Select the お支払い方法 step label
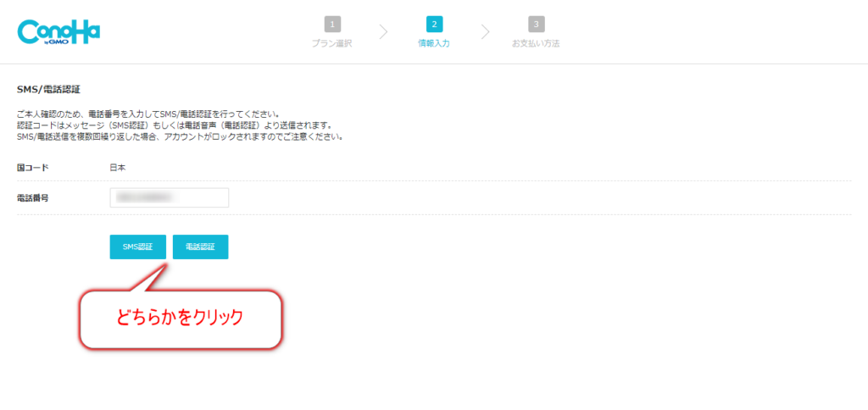Viewport: 868px width, 410px height. 536,44
